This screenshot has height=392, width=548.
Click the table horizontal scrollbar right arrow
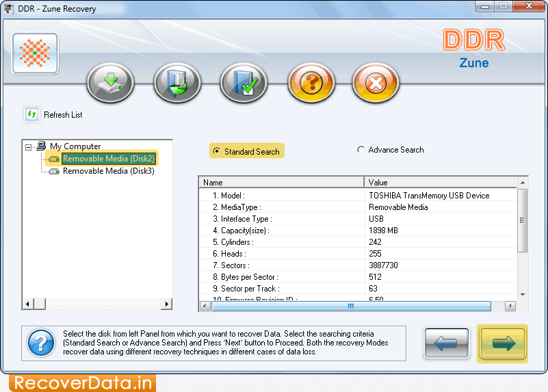coord(510,306)
